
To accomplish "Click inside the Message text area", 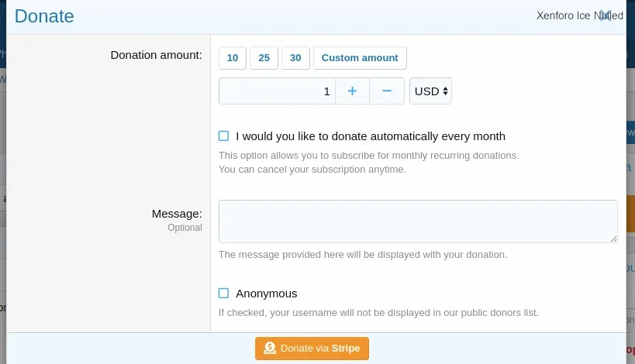I will [x=417, y=221].
